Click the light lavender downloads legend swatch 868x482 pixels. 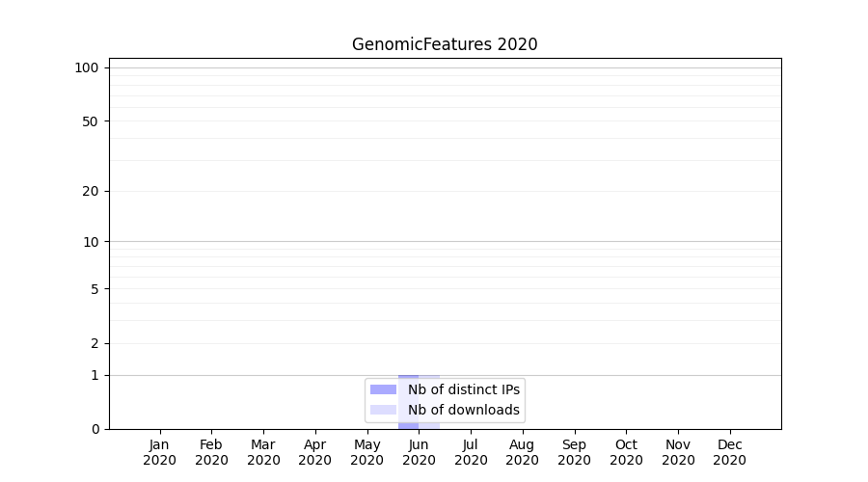(383, 410)
